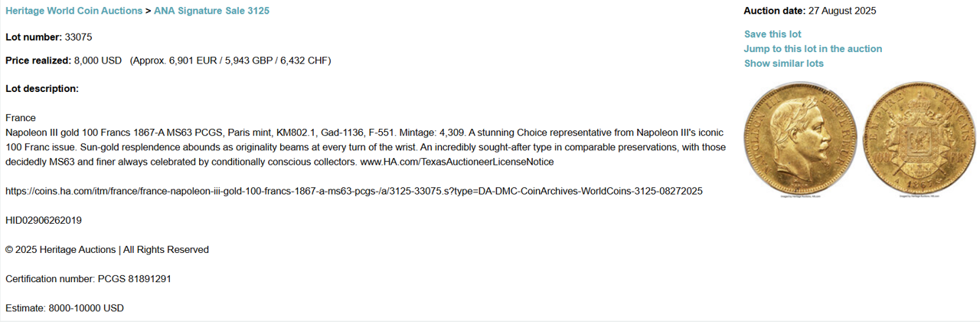
Task: Click the breadcrumb separator arrow
Action: [149, 11]
